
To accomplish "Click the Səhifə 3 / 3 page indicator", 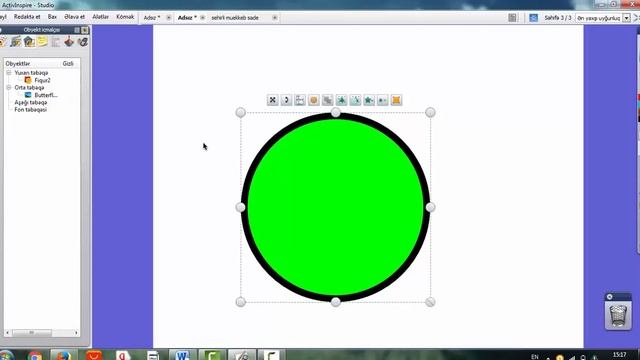I will point(558,18).
